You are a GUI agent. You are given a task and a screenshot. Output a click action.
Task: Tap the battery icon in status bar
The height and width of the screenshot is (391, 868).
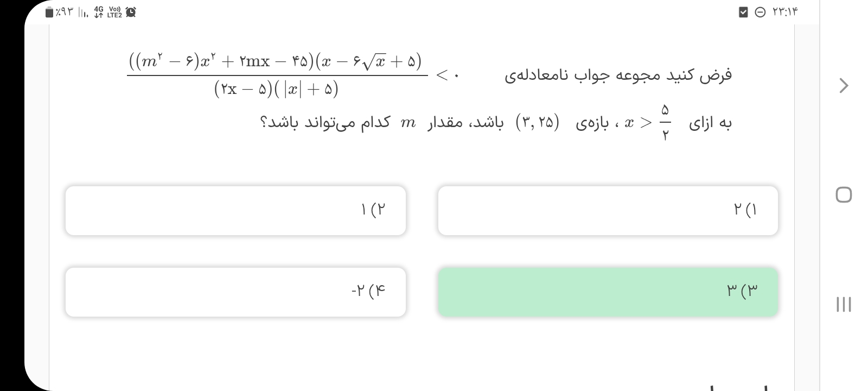[x=50, y=12]
